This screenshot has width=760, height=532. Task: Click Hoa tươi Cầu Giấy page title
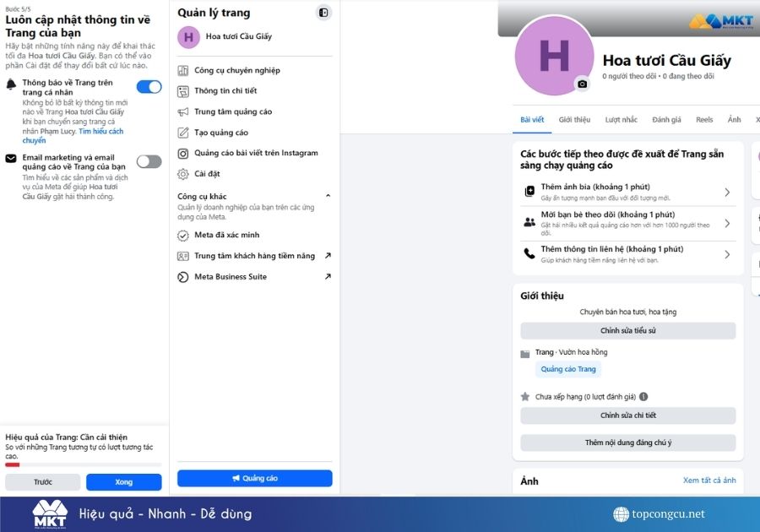click(666, 61)
